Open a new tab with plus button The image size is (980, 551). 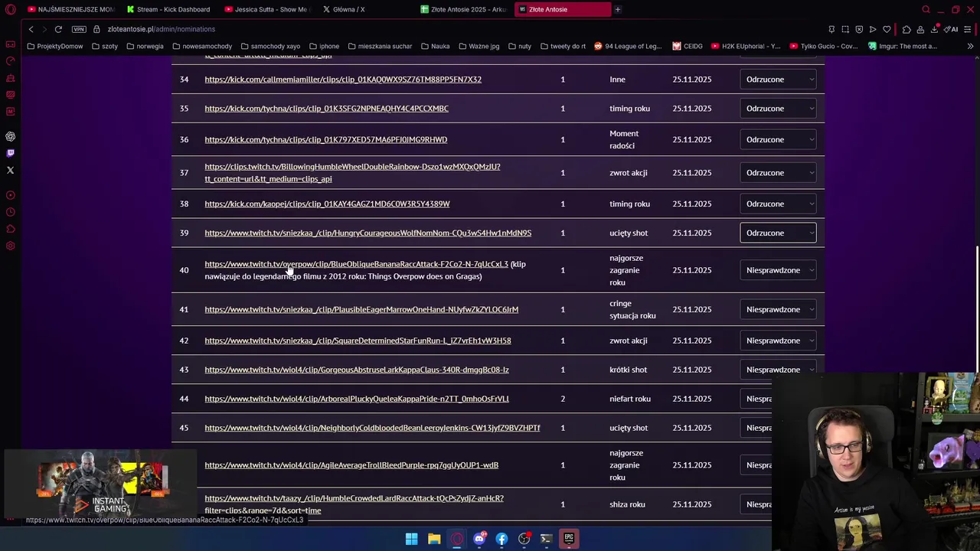[x=617, y=9]
